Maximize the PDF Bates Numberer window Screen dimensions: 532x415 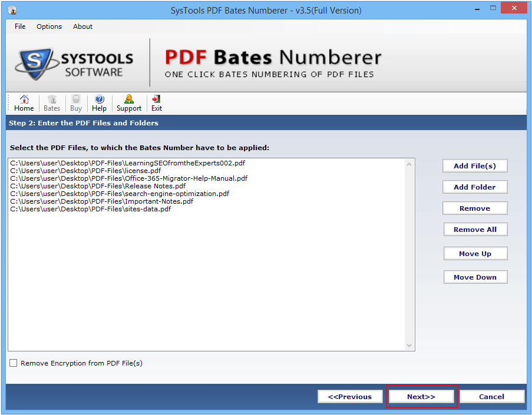[493, 8]
